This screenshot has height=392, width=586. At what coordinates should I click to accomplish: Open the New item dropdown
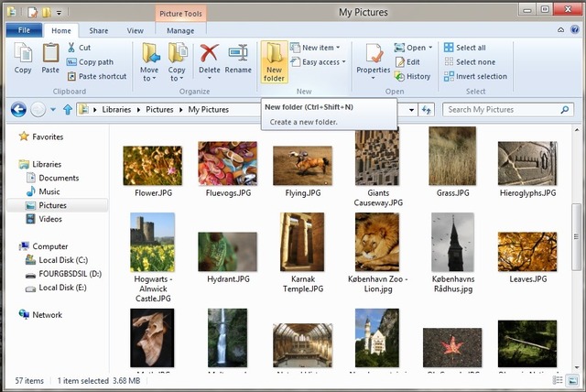(316, 48)
